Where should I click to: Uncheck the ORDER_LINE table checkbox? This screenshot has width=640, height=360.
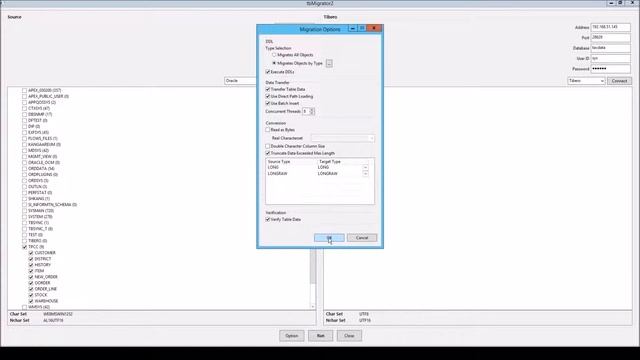31,289
